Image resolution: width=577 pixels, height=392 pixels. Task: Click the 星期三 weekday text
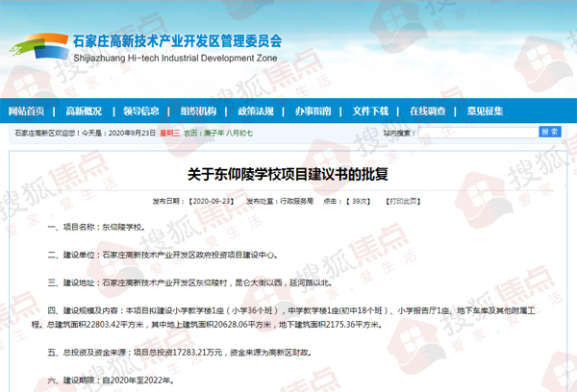tap(170, 134)
